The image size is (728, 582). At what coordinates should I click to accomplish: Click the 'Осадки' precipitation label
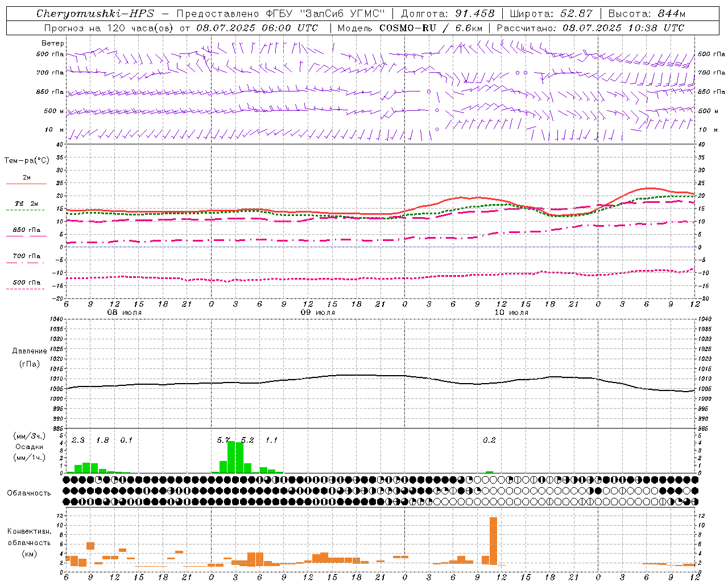tap(30, 447)
